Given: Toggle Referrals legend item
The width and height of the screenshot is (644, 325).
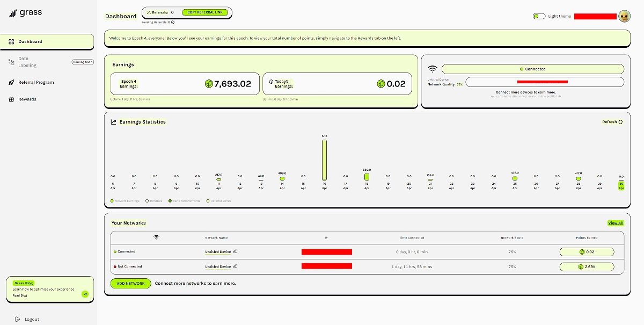Looking at the screenshot, I should coord(154,201).
